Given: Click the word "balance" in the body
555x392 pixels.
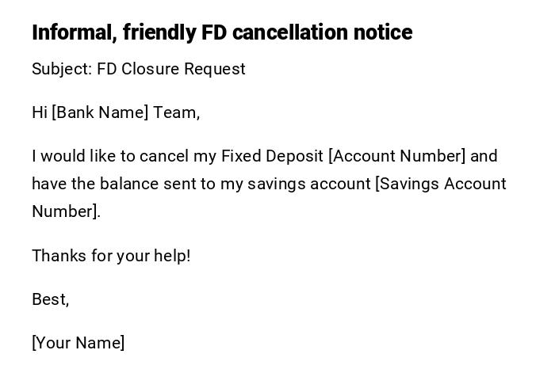Looking at the screenshot, I should [129, 184].
